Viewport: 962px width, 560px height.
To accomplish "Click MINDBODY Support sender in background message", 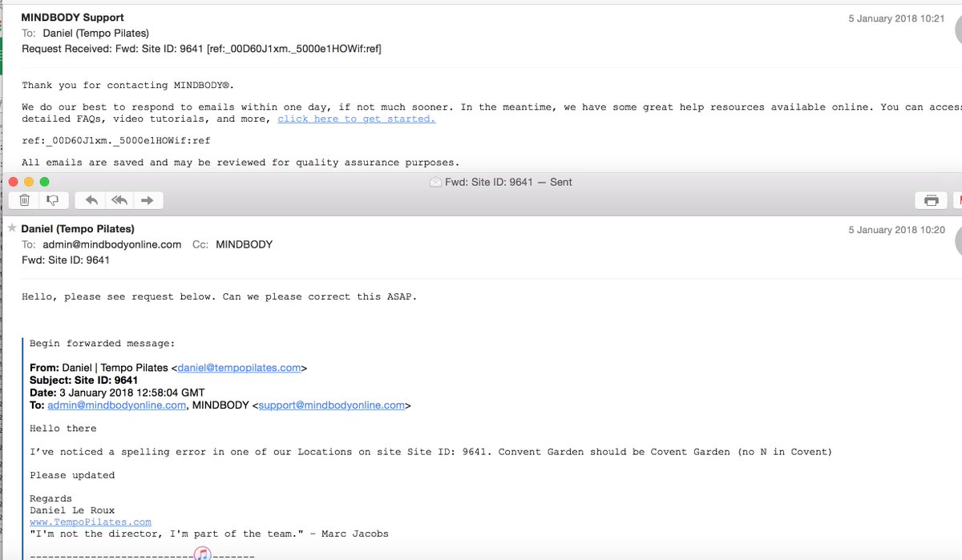I will coord(73,18).
